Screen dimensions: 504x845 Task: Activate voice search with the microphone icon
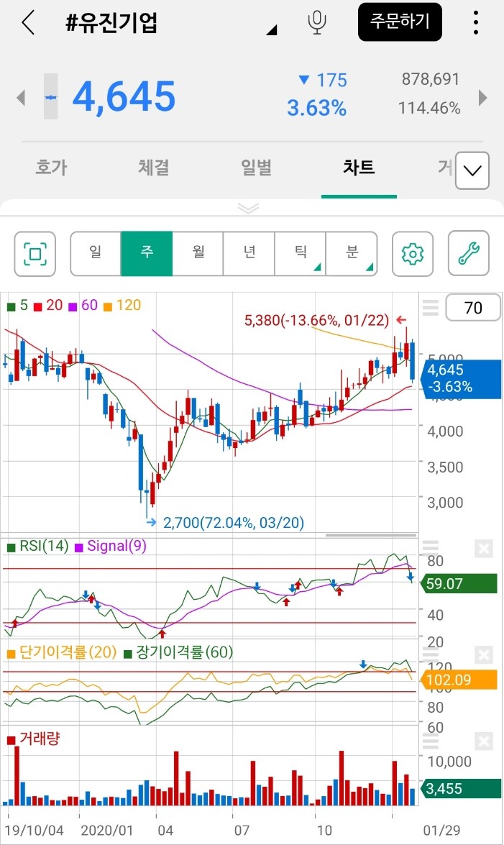pyautogui.click(x=317, y=22)
